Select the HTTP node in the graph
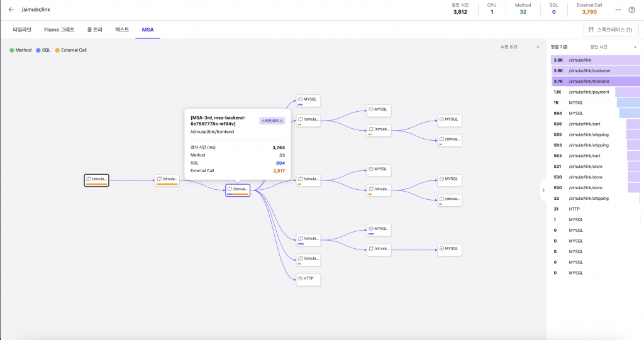This screenshot has height=340, width=644. coord(308,278)
